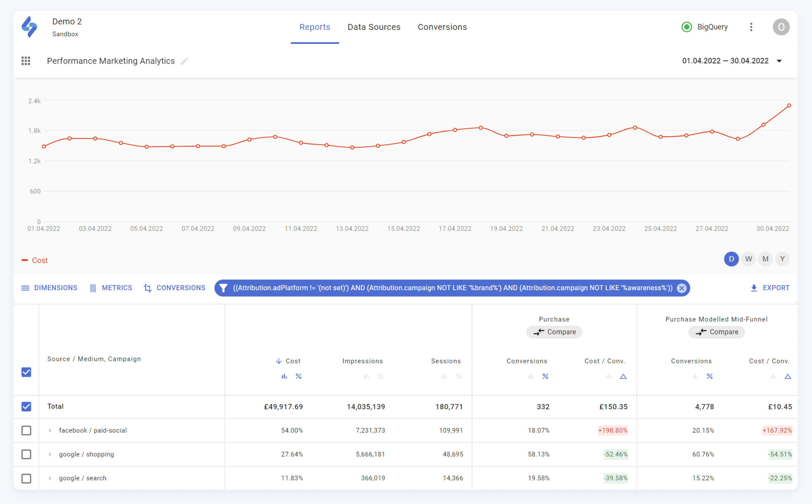This screenshot has width=812, height=504.
Task: Click the Cost sort arrow icon
Action: (278, 361)
